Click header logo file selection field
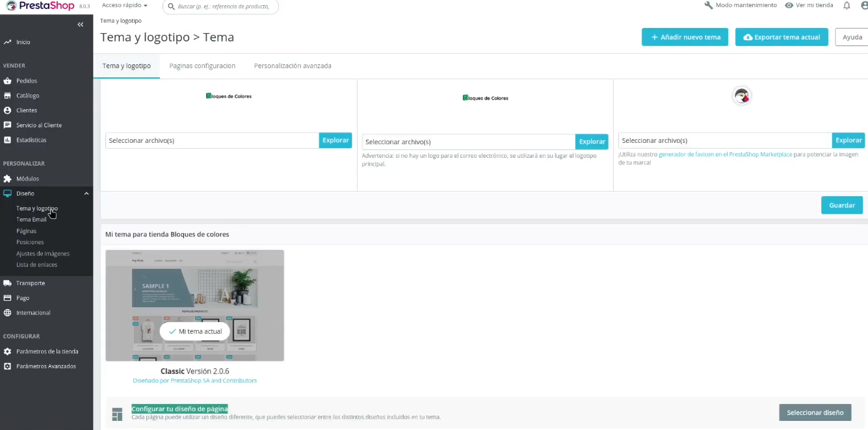This screenshot has height=430, width=868. [213, 140]
